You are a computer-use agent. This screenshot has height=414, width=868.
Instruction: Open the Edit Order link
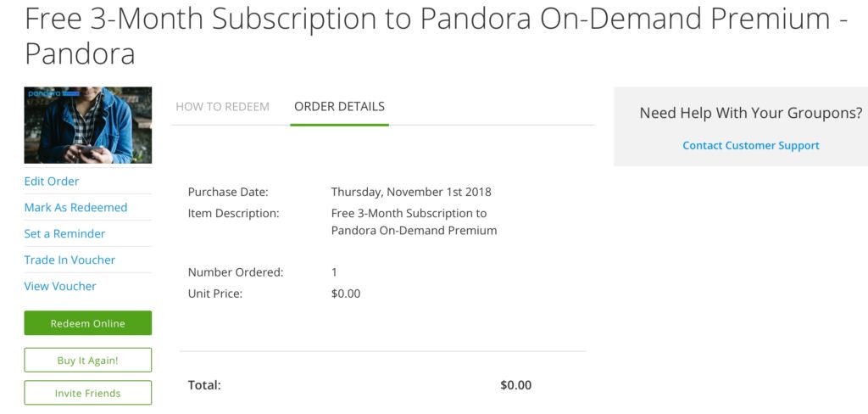[x=52, y=182]
